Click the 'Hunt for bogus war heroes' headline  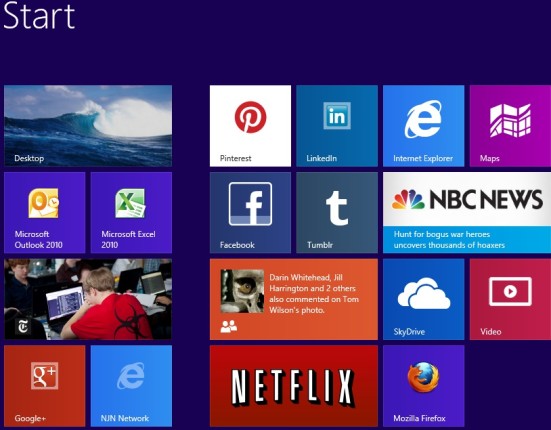point(449,240)
